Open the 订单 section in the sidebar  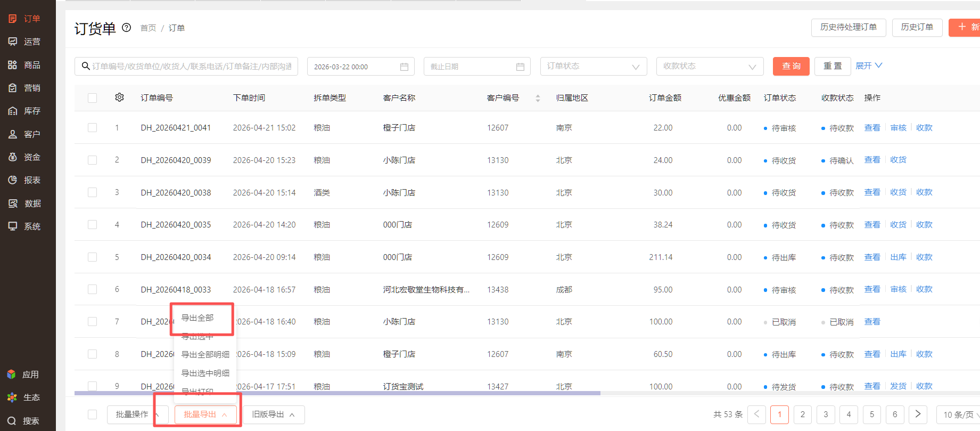click(x=24, y=19)
